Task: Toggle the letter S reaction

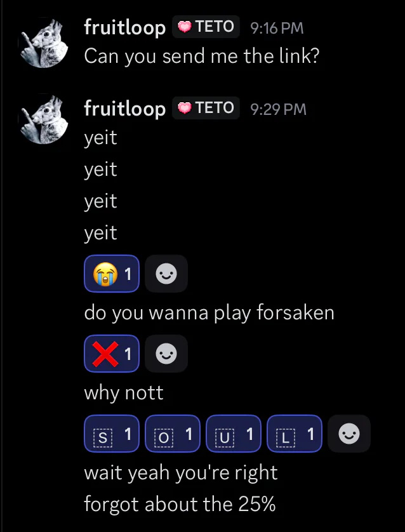Action: click(111, 434)
